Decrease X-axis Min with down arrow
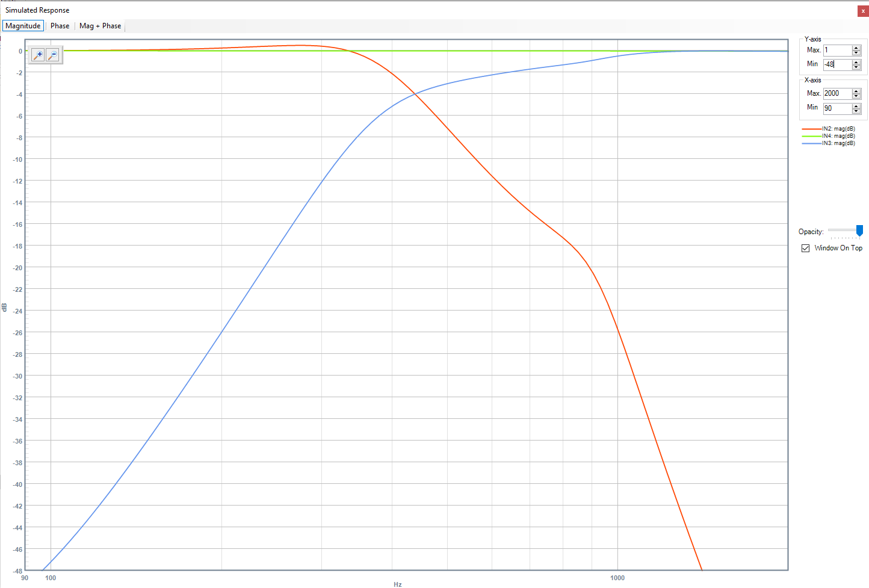 [x=856, y=111]
